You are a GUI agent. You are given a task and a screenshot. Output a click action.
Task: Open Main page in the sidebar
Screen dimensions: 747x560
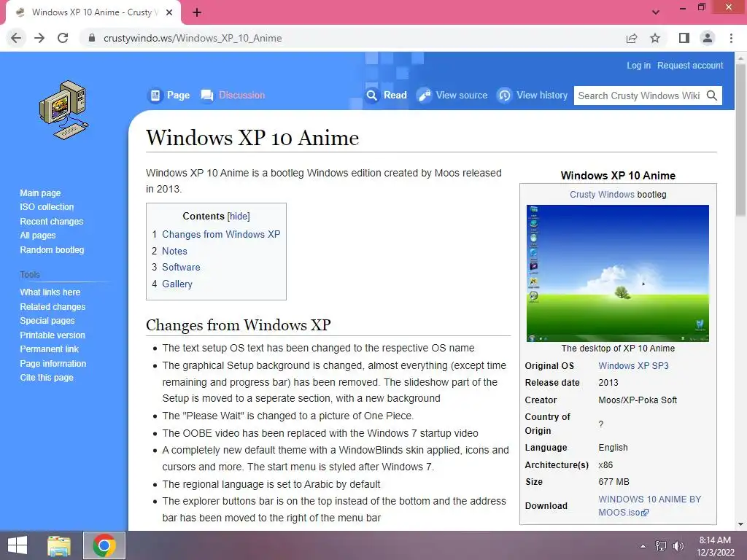coord(41,192)
